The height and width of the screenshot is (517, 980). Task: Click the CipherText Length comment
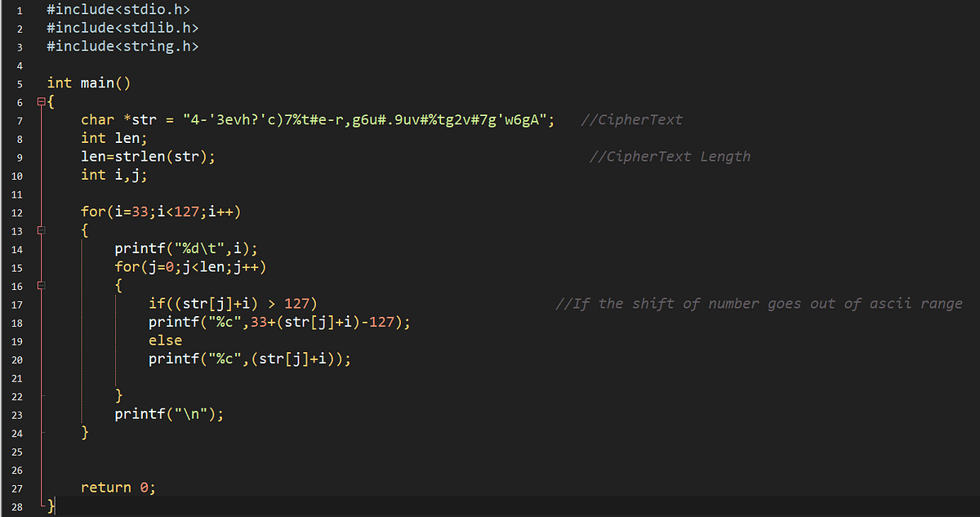click(x=670, y=155)
